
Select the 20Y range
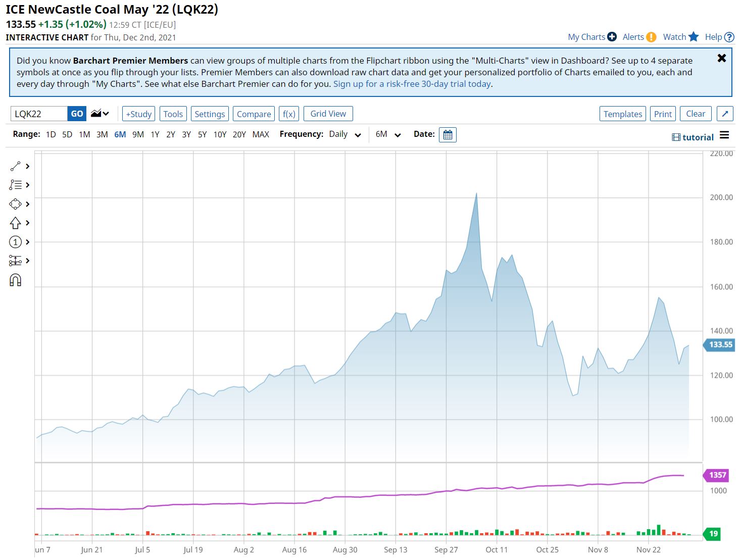[239, 134]
